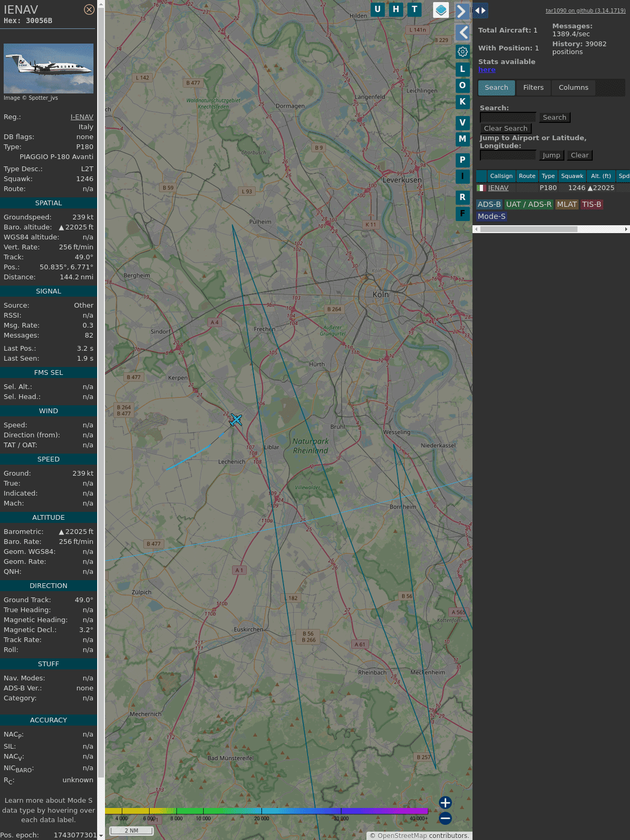The width and height of the screenshot is (630, 840).
Task: Click the Clear button beside Jump
Action: pyautogui.click(x=580, y=155)
